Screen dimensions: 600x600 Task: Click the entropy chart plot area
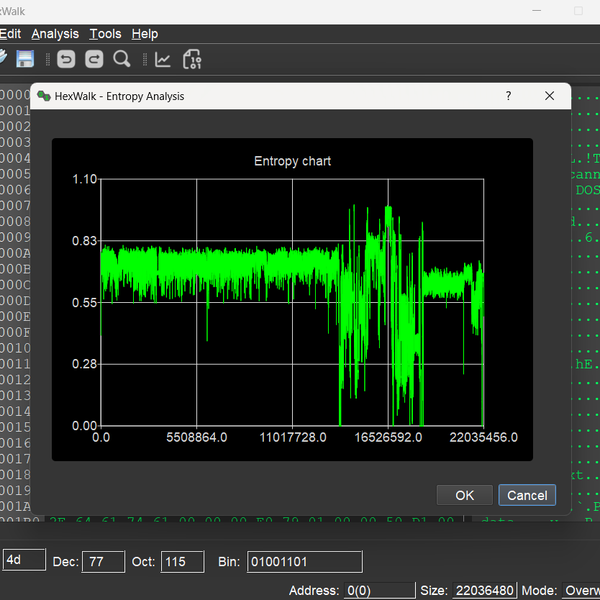292,302
